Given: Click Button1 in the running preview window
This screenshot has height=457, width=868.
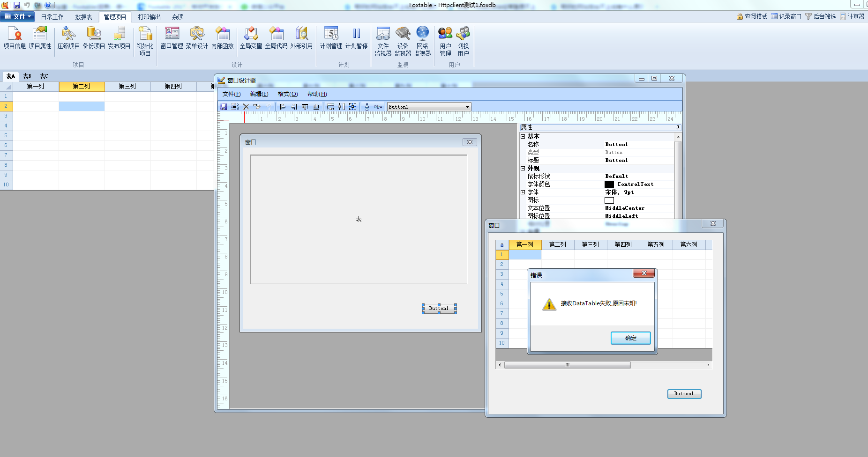Looking at the screenshot, I should (x=684, y=394).
